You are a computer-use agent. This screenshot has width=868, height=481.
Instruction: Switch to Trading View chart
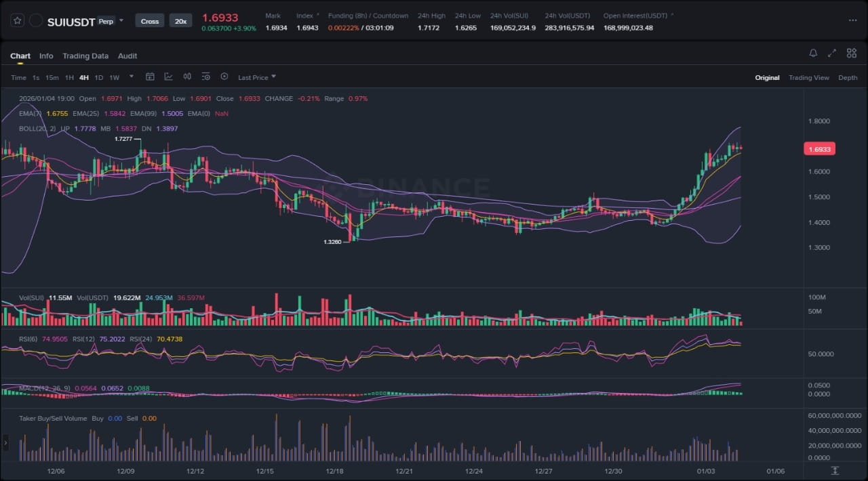pyautogui.click(x=808, y=77)
